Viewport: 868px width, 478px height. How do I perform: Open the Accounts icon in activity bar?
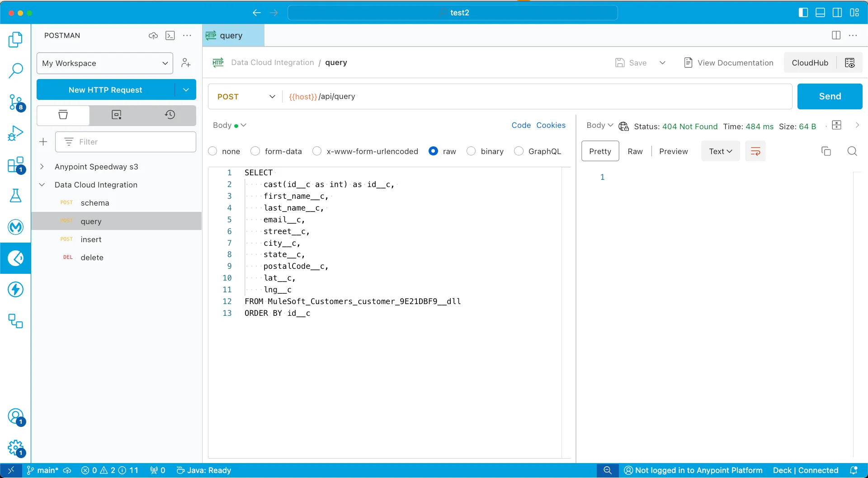pyautogui.click(x=15, y=416)
